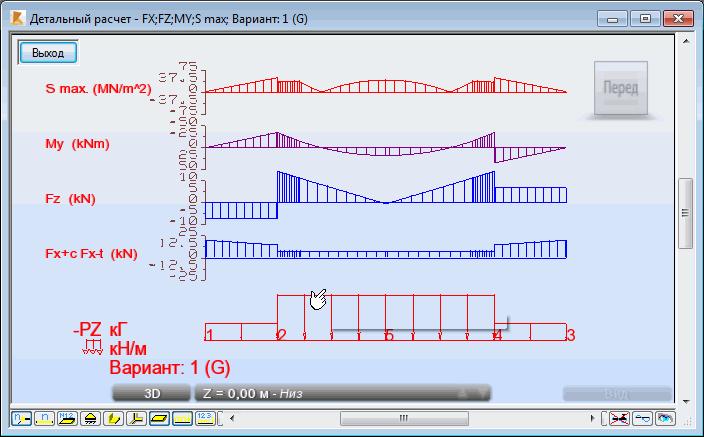
Task: Click Выход exit button
Action: click(48, 53)
